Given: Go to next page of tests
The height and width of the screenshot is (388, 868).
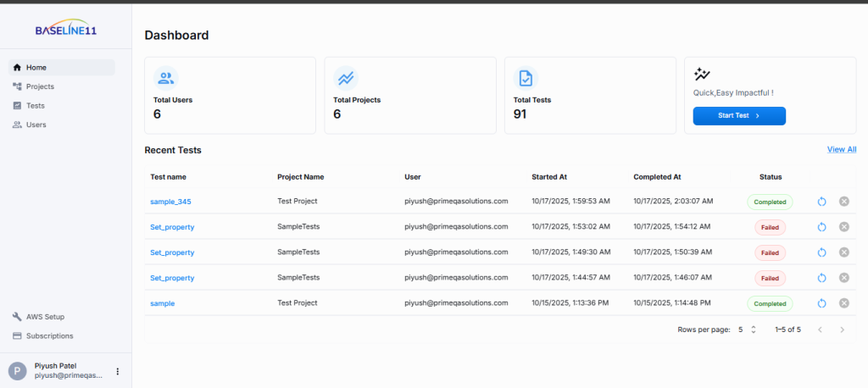Looking at the screenshot, I should 842,330.
